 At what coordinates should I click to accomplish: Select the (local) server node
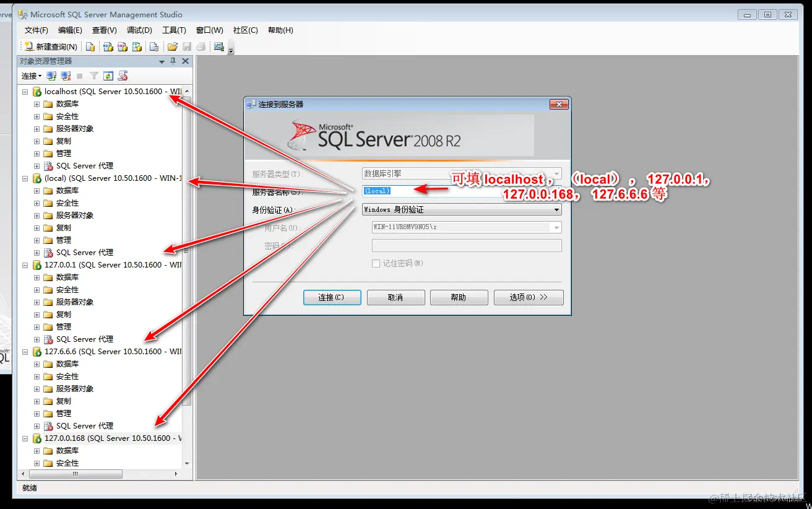click(x=113, y=178)
